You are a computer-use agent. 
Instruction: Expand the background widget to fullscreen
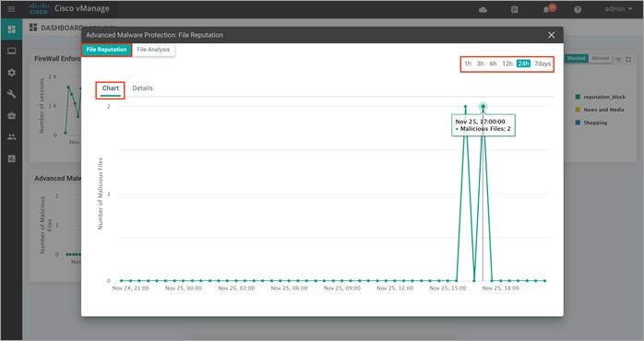[628, 59]
